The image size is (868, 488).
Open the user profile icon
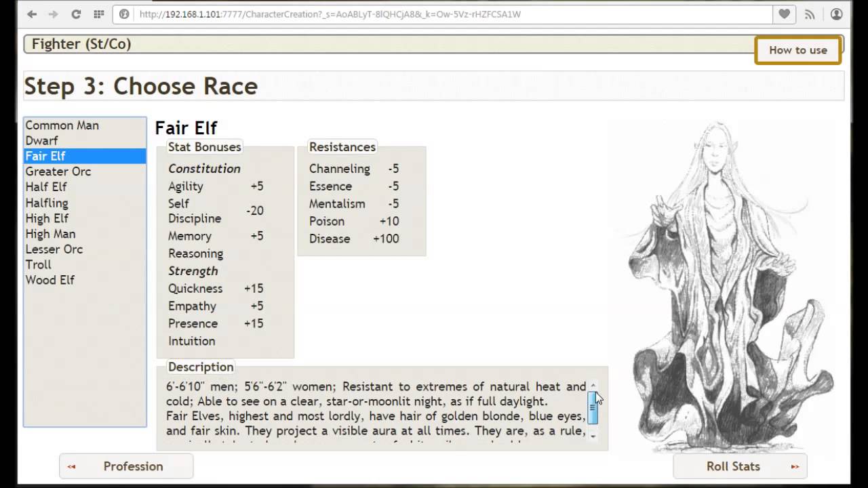(836, 14)
